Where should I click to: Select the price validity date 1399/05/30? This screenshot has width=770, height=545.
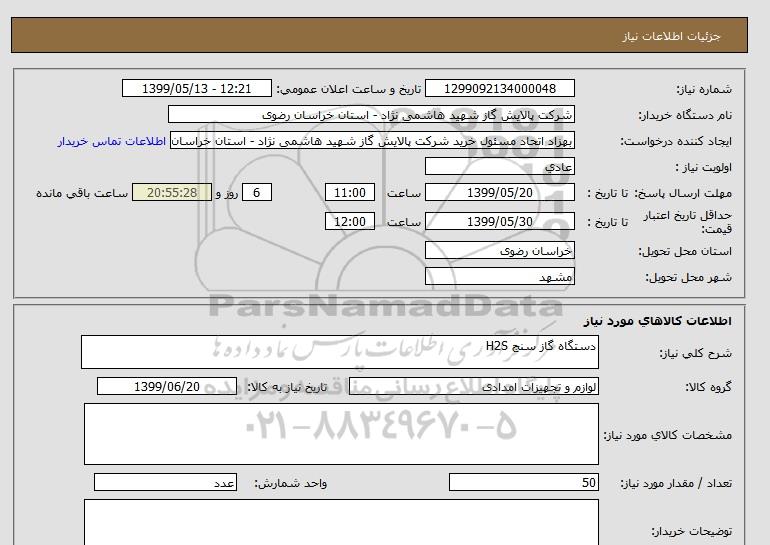click(x=499, y=221)
